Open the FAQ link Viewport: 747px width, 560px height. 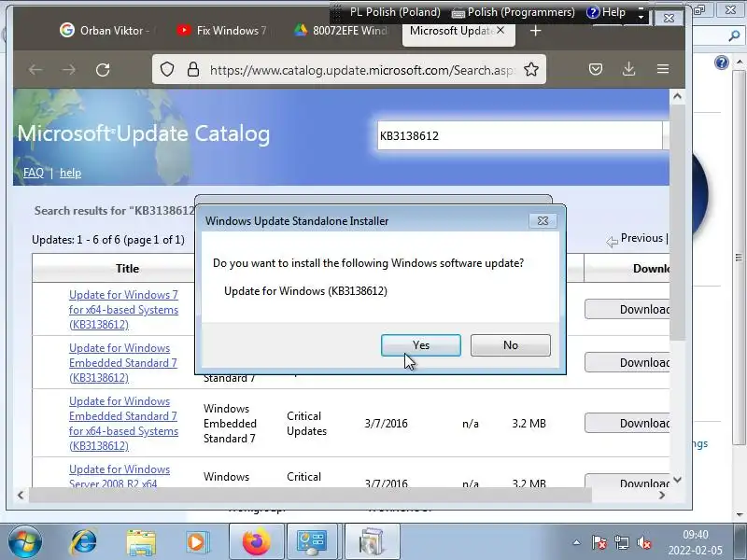pyautogui.click(x=34, y=173)
